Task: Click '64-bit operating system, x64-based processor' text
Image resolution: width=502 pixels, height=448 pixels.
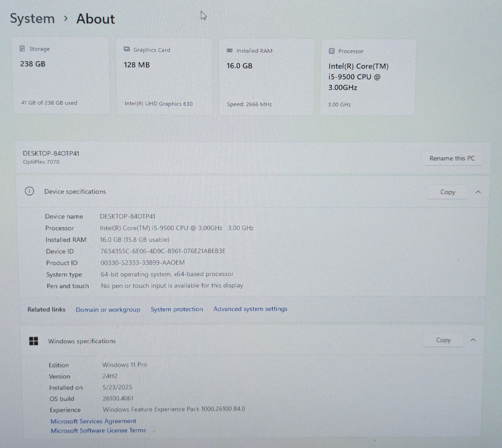Action: [x=167, y=274]
